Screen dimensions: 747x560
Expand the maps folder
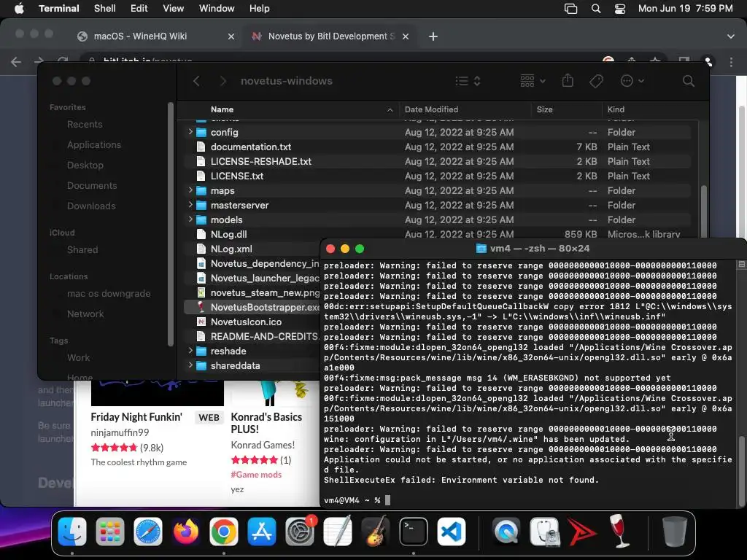coord(190,190)
